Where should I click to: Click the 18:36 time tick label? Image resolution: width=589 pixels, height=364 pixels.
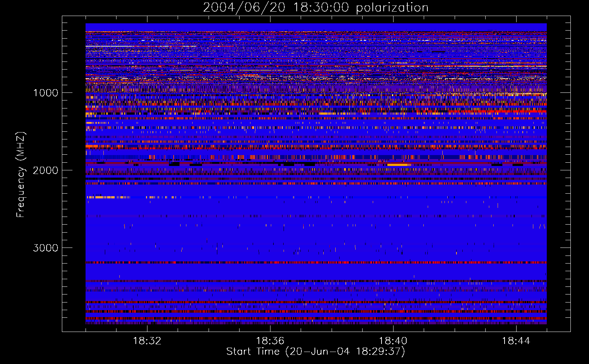pos(270,341)
